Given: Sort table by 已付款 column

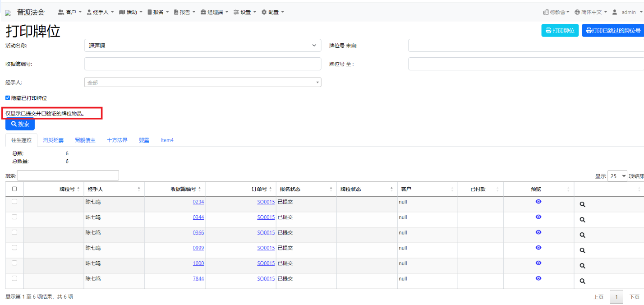Looking at the screenshot, I should (480, 189).
